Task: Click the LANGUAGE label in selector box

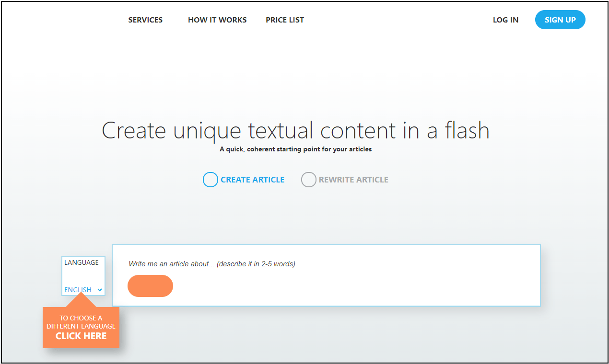Action: point(82,262)
